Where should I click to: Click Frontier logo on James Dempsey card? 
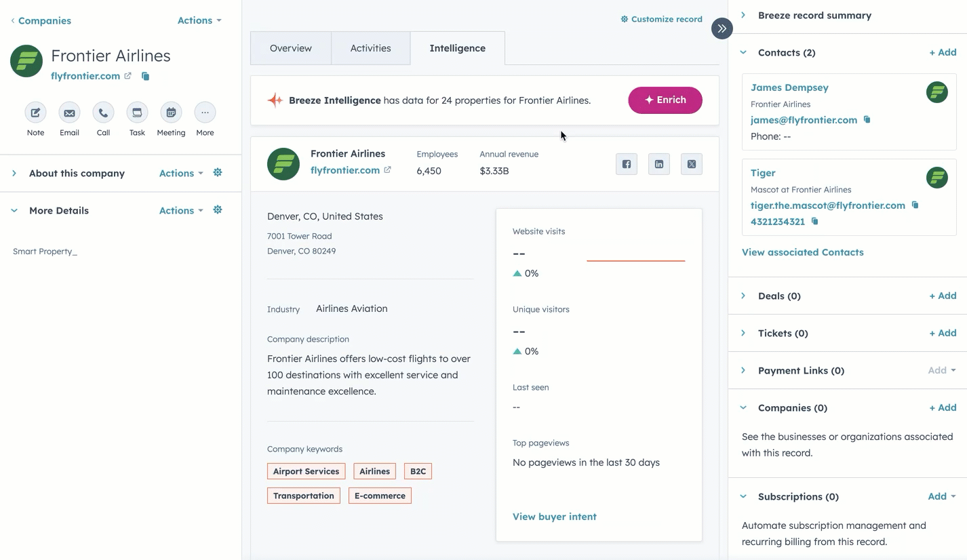pyautogui.click(x=937, y=92)
